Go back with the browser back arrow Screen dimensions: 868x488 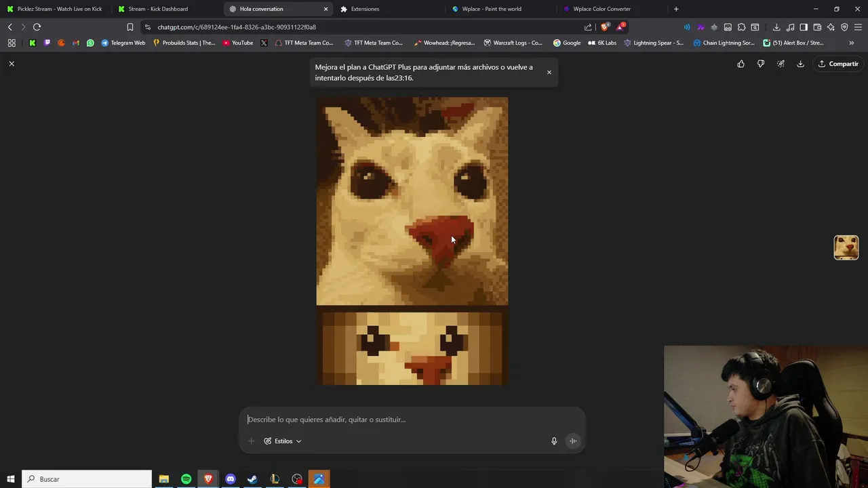(x=9, y=27)
